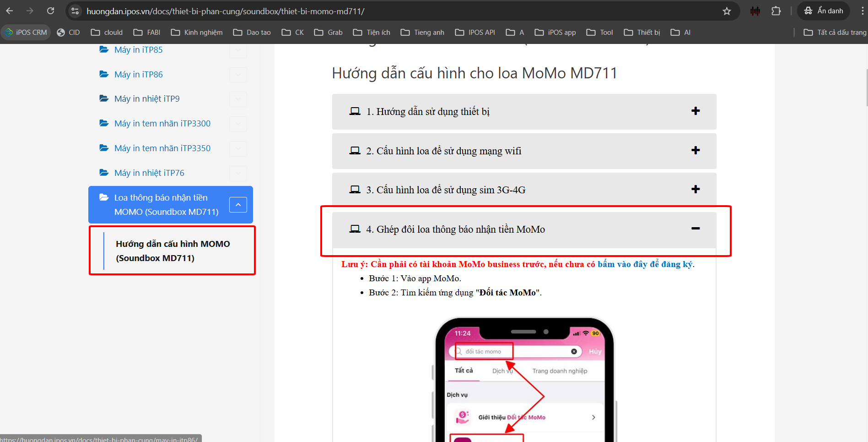Collapse section 4 Ghép đôi loa MoMo
This screenshot has height=442, width=868.
pos(695,229)
